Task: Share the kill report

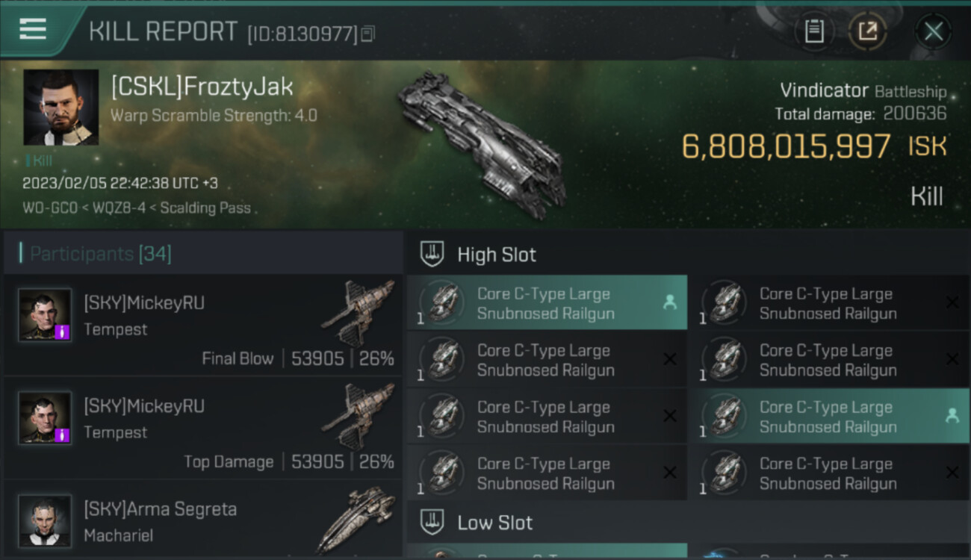Action: [x=867, y=31]
